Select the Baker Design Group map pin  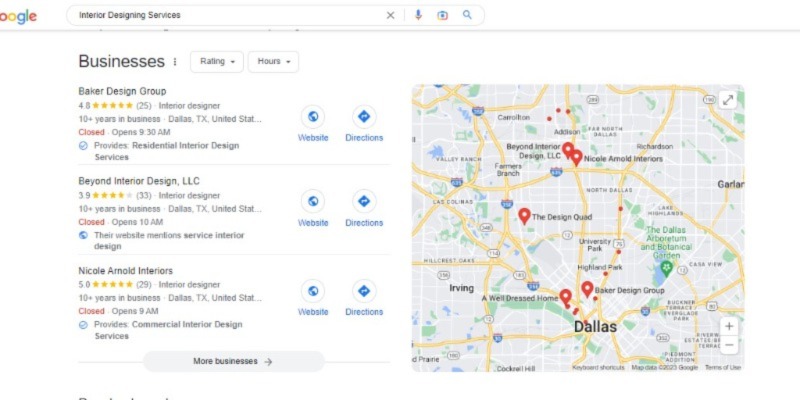click(x=587, y=289)
